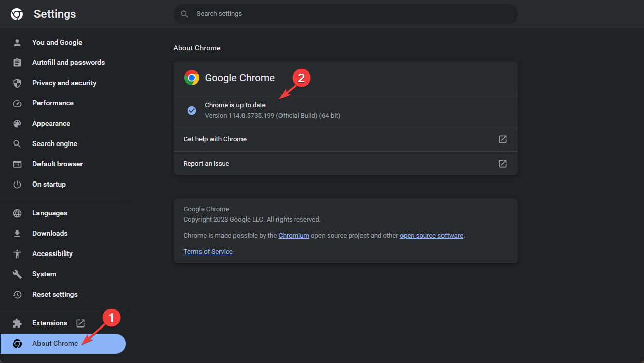
Task: Click the download arrow icon for Downloads
Action: pyautogui.click(x=17, y=233)
